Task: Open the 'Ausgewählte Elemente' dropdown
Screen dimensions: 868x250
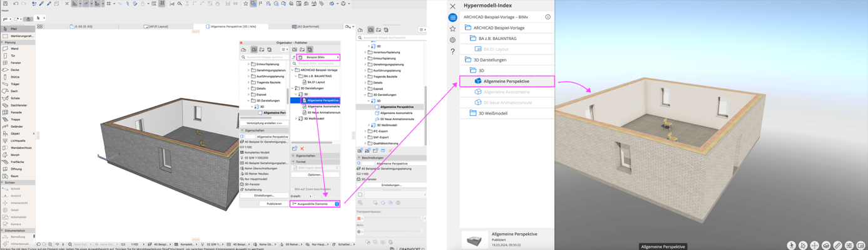Action: pyautogui.click(x=315, y=204)
